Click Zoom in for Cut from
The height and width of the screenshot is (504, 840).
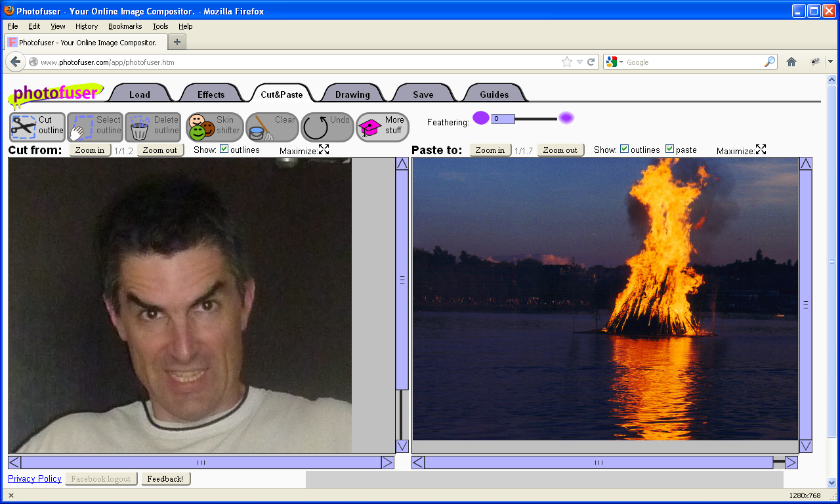tap(90, 150)
